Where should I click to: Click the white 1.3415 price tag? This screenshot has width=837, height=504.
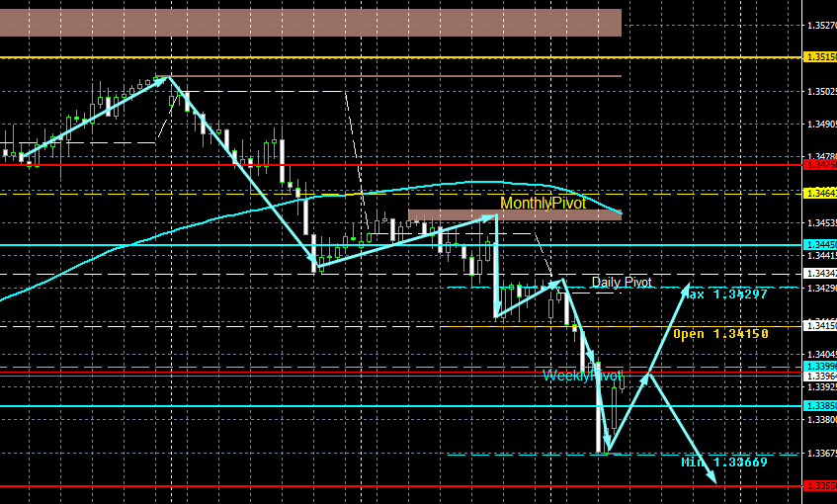coord(820,325)
